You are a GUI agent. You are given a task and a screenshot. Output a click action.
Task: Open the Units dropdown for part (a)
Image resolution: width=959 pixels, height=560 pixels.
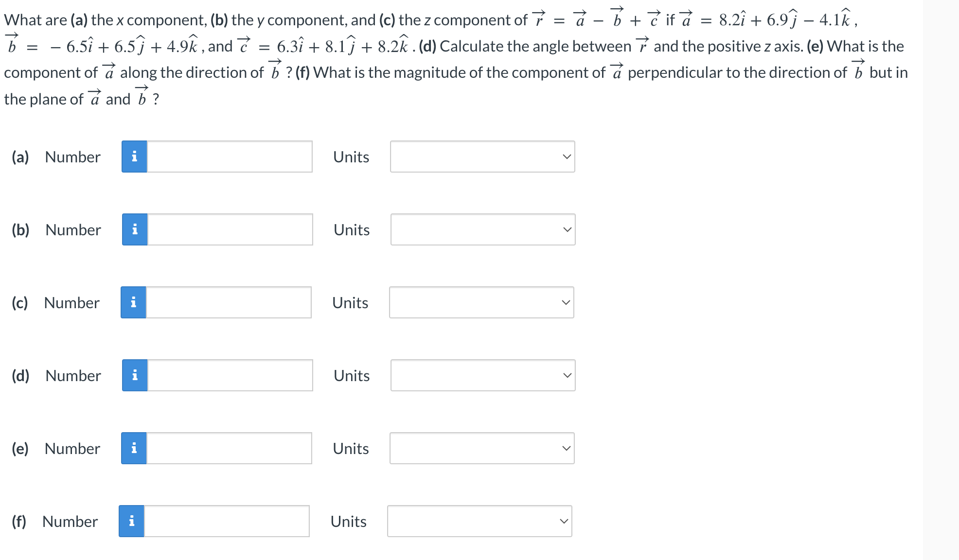coord(481,157)
